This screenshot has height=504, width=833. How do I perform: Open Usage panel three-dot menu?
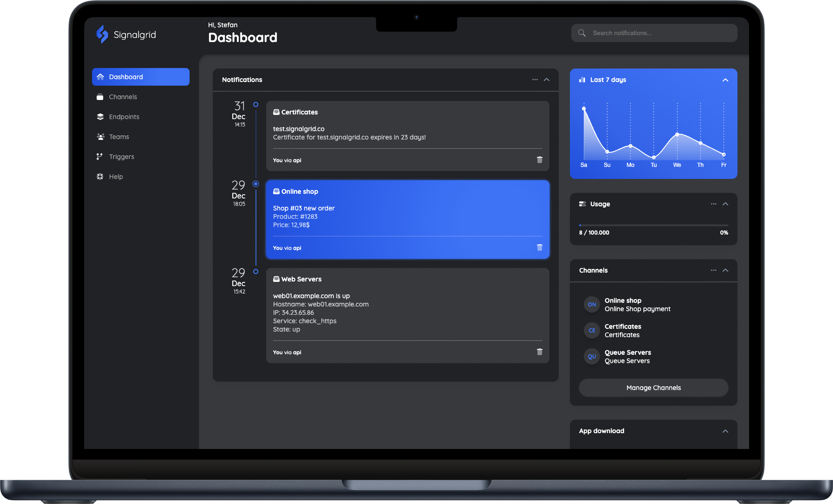(x=713, y=204)
